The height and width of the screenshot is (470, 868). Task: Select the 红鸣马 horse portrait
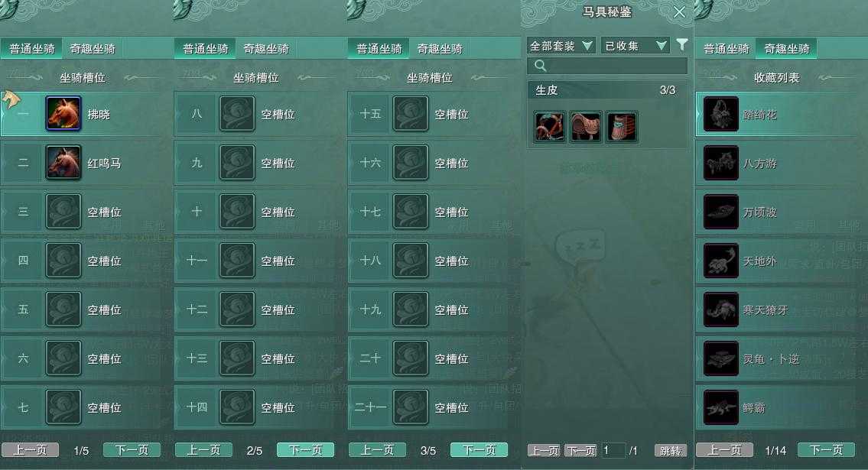(63, 162)
